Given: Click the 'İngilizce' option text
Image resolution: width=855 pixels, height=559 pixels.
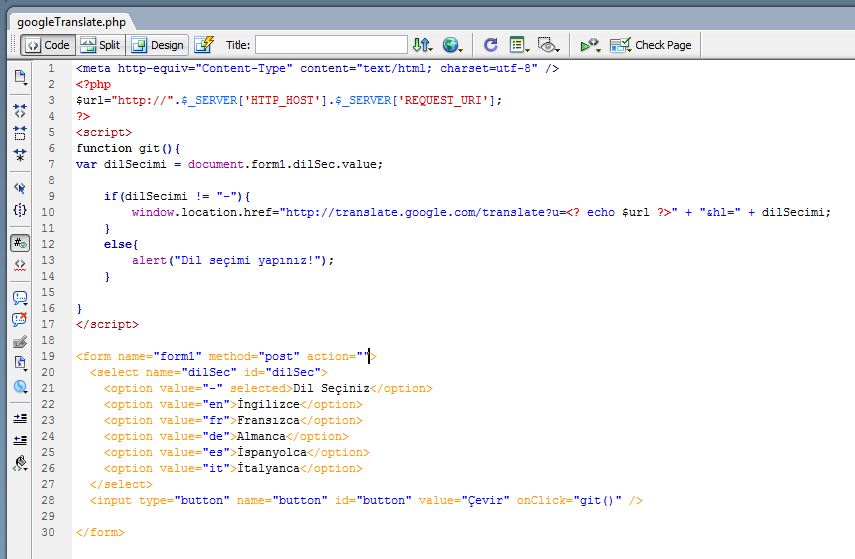Looking at the screenshot, I should (x=268, y=404).
